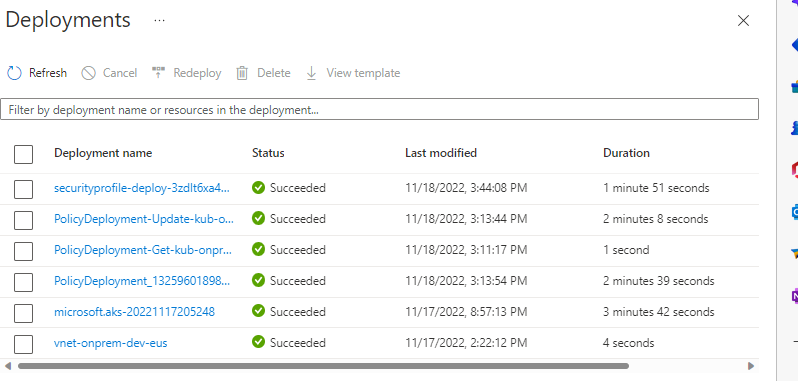Click the 1 second duration cell
The width and height of the screenshot is (798, 381).
(x=626, y=250)
